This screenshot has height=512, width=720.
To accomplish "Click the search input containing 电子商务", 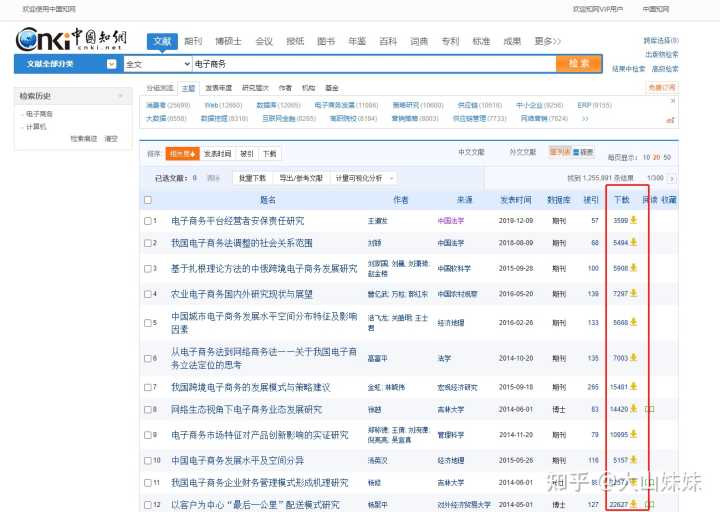I will click(x=374, y=64).
